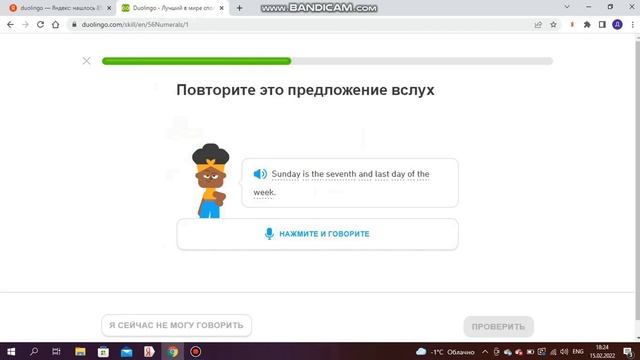
Task: Open the tab search dropdown chevron
Action: coord(567,7)
